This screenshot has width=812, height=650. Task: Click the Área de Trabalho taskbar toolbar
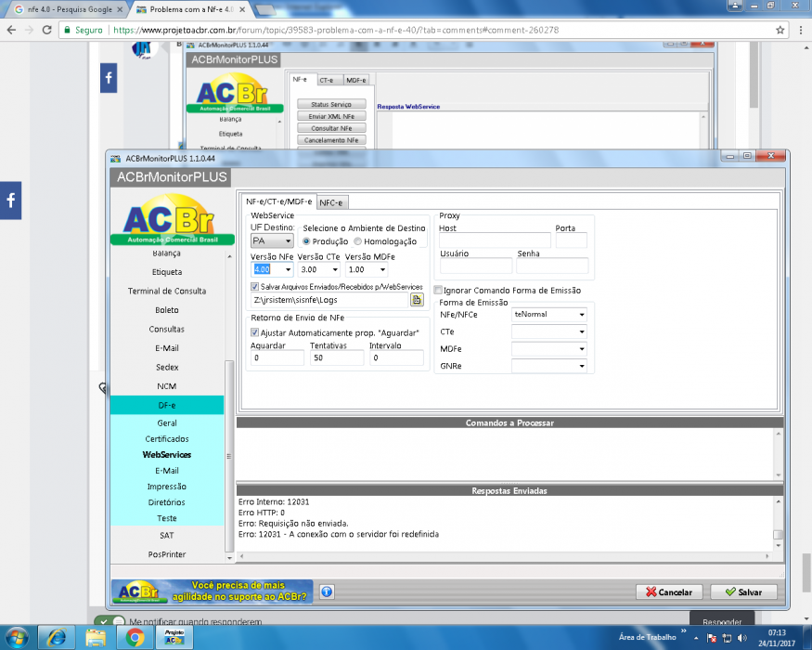click(648, 637)
